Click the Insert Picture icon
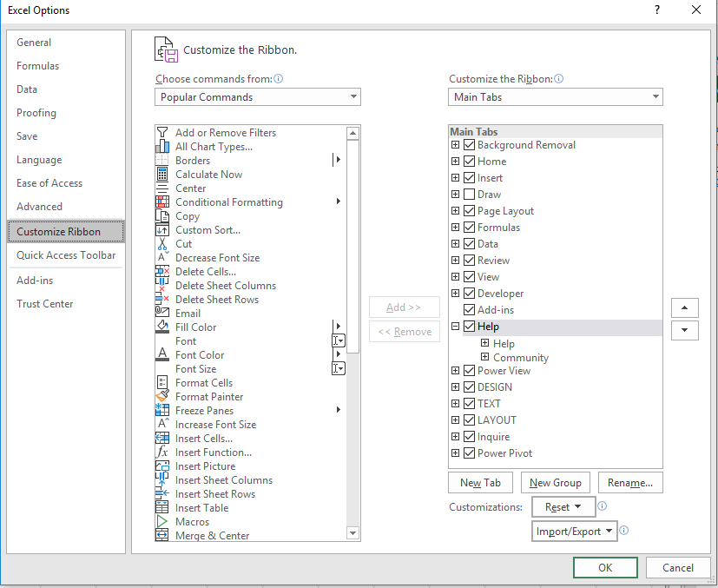Viewport: 718px width, 588px height. point(162,466)
